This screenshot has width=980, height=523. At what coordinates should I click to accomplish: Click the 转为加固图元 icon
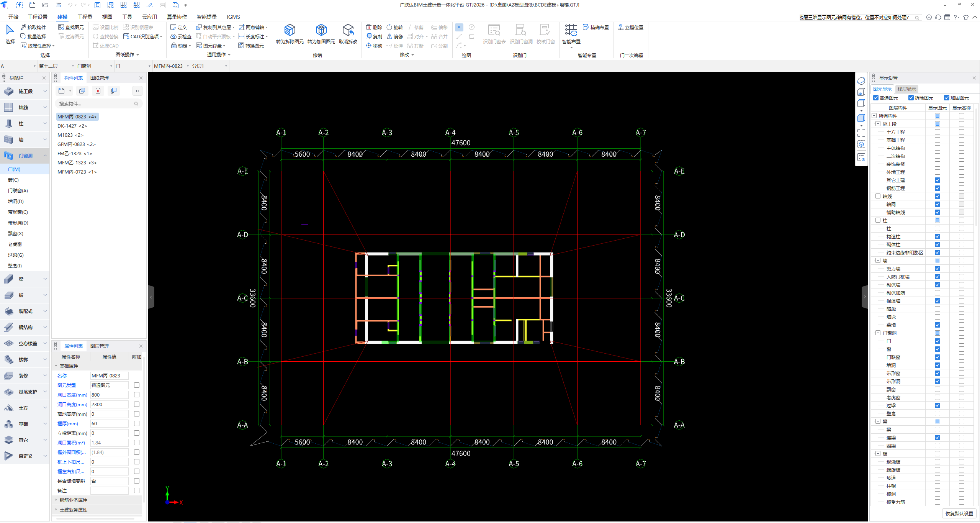coord(321,30)
